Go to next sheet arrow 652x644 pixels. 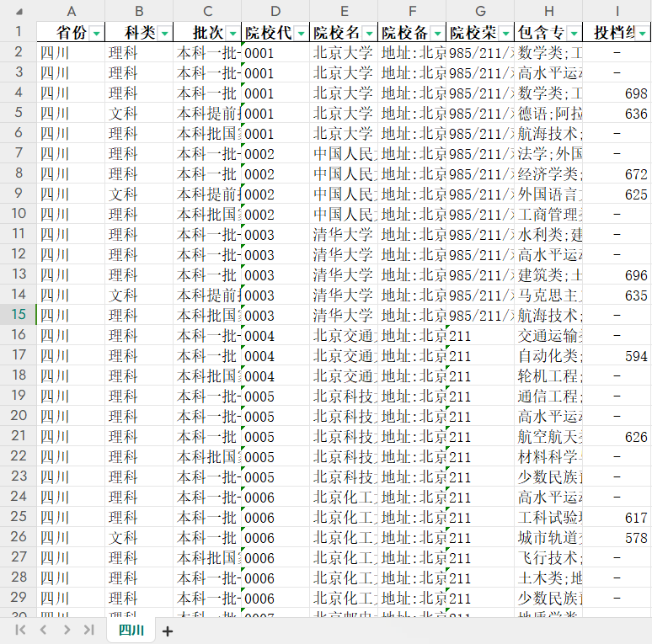67,630
